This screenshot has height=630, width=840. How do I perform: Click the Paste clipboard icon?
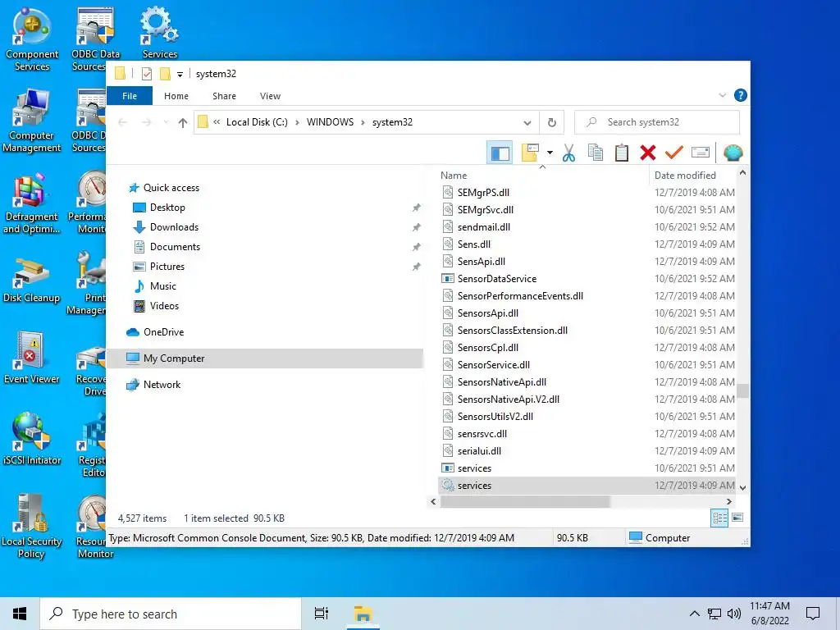622,153
